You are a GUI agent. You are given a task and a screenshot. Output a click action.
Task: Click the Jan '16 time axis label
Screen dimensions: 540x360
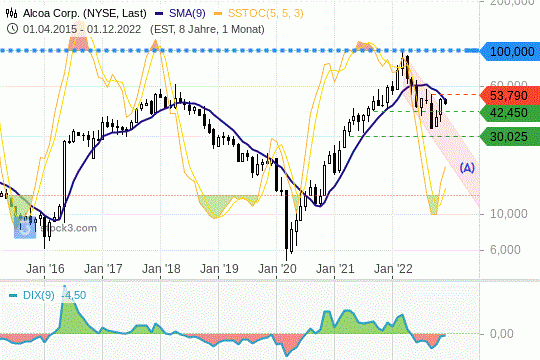pyautogui.click(x=45, y=269)
